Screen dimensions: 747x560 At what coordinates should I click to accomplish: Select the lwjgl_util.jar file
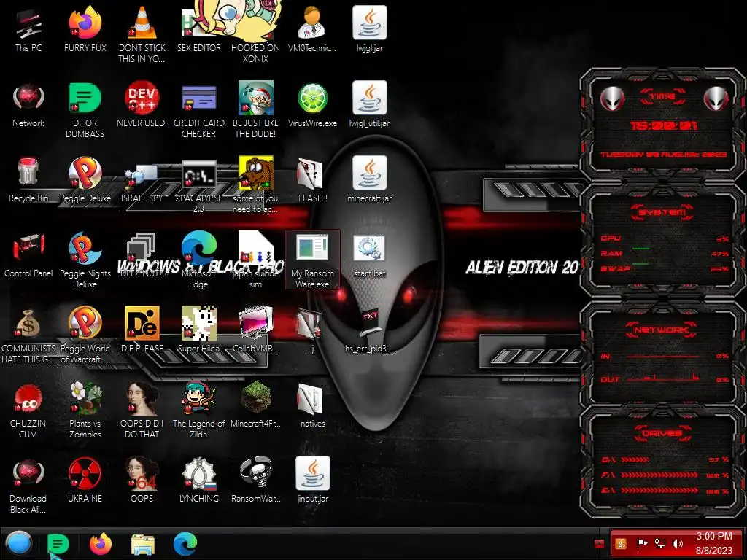369,105
